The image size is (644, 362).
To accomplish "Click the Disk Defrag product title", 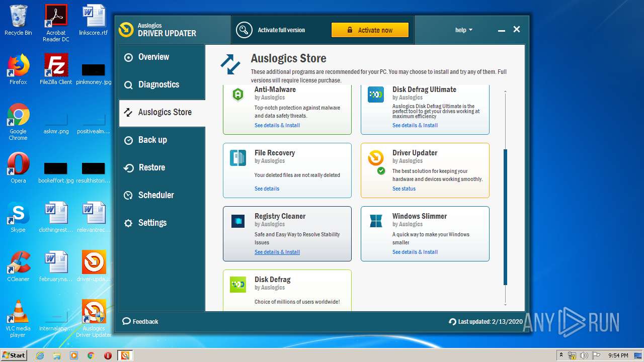I will pos(272,280).
